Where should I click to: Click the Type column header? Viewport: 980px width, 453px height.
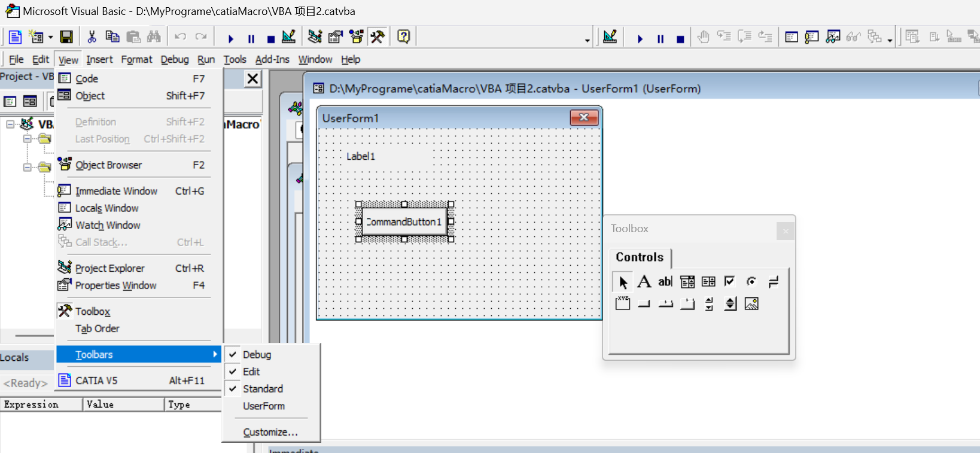pyautogui.click(x=193, y=405)
